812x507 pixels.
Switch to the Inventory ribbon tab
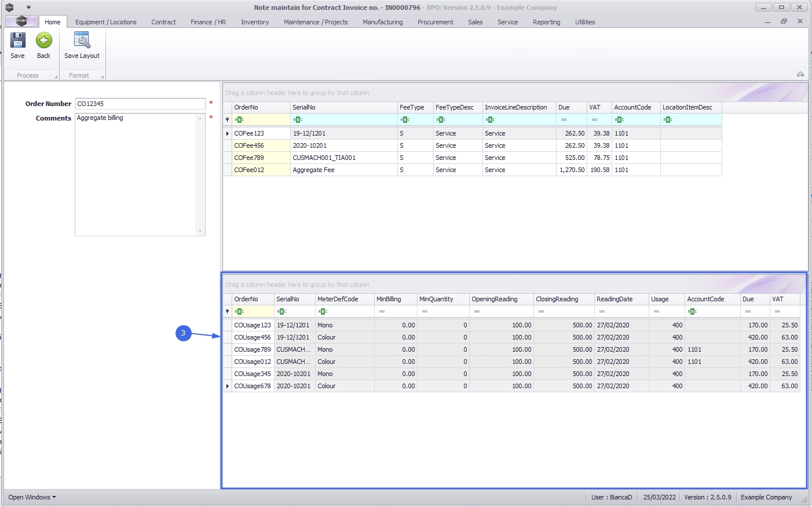point(255,22)
